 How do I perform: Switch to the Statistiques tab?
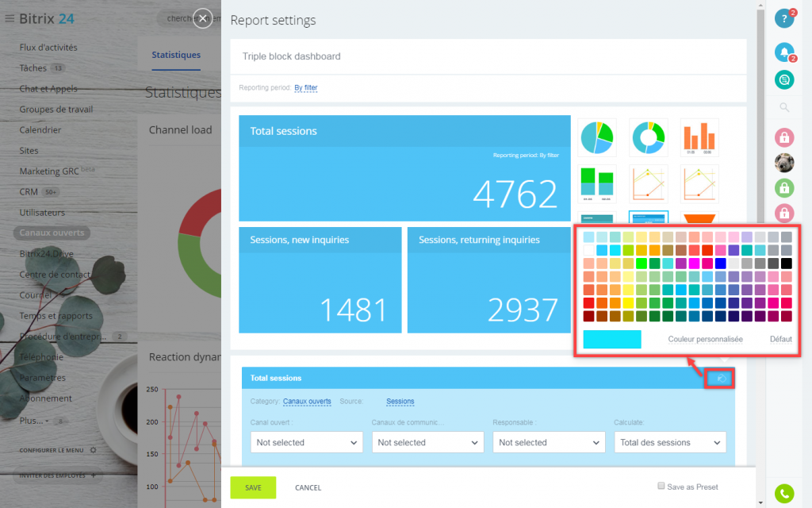click(176, 55)
